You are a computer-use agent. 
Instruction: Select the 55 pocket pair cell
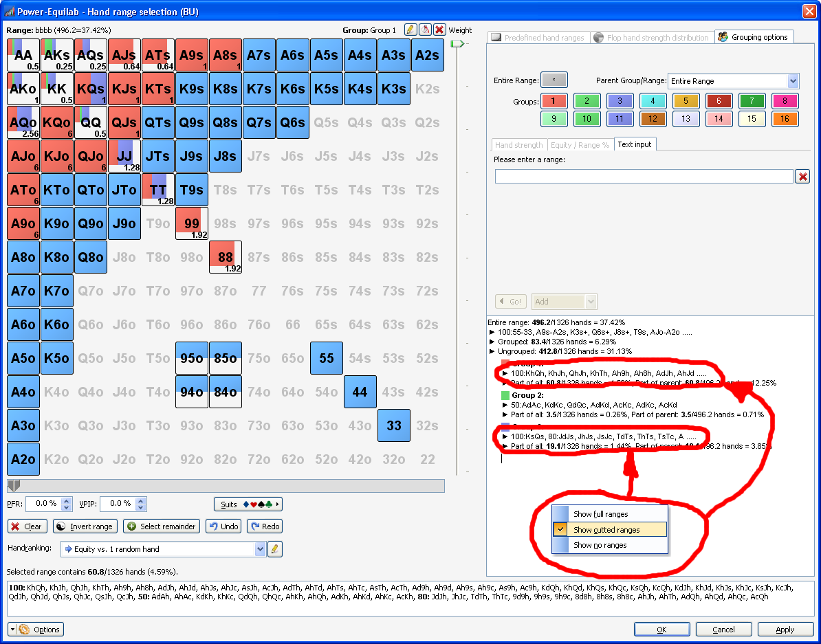click(326, 358)
